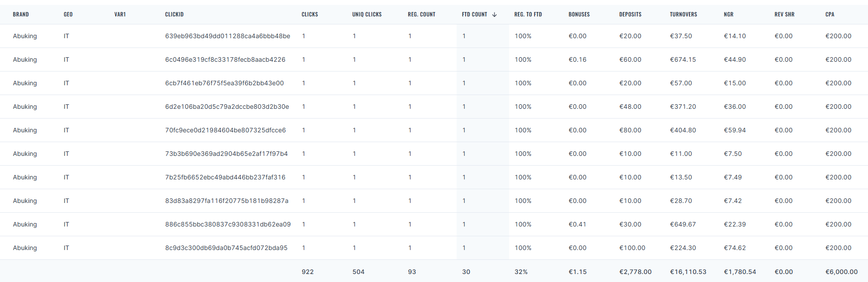Viewport: 868px width, 282px height.
Task: Click the total CPA €6,000.00
Action: pyautogui.click(x=842, y=272)
